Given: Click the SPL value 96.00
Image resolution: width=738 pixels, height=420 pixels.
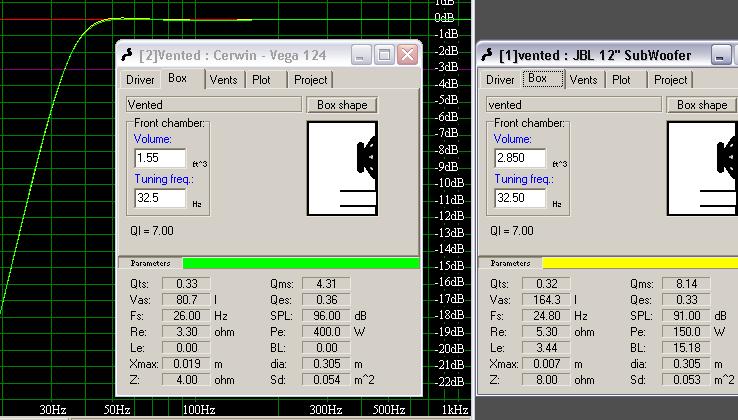Looking at the screenshot, I should click(326, 316).
